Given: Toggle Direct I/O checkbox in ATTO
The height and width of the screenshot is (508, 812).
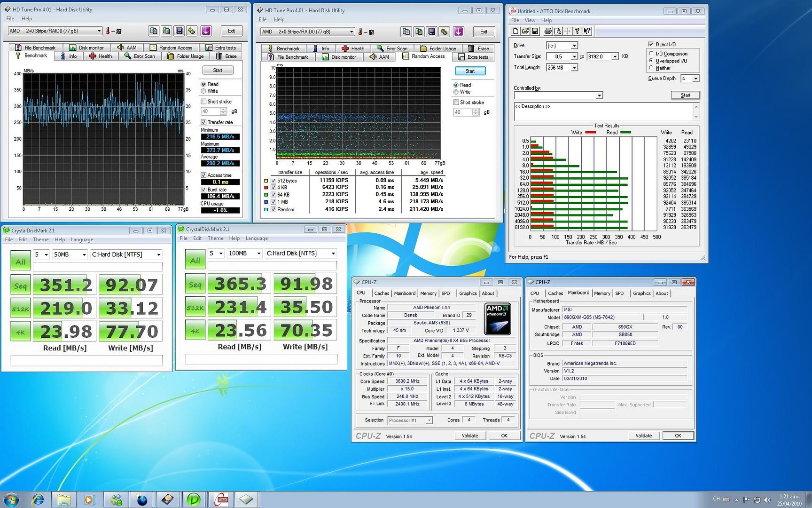Looking at the screenshot, I should coord(651,44).
